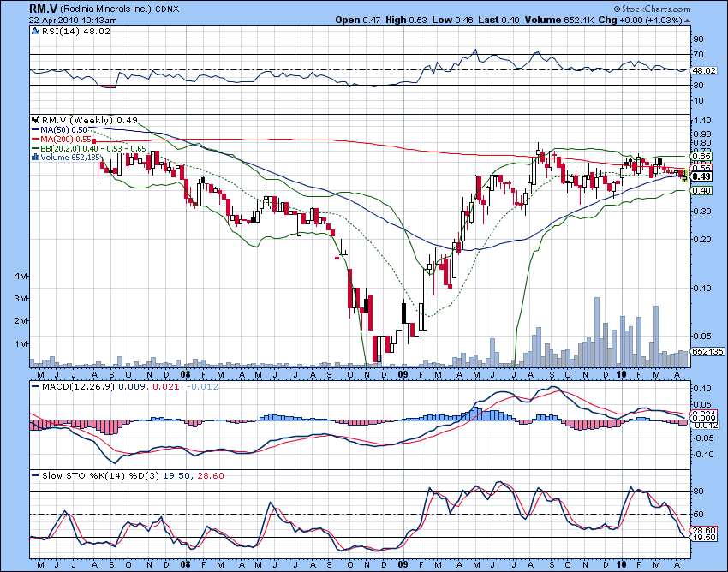
Task: Click the green 0.40 lower band price tag
Action: tap(701, 190)
